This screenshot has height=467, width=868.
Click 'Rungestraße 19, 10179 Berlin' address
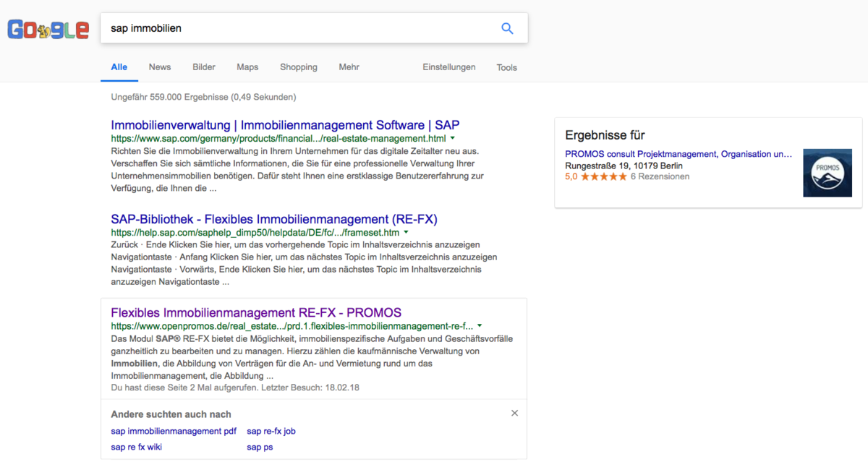[624, 166]
